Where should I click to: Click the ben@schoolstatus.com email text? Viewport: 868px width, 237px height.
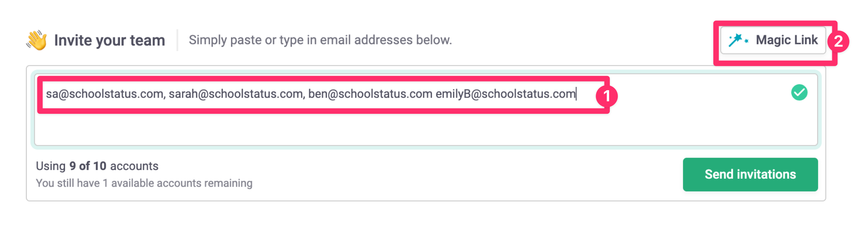pyautogui.click(x=370, y=94)
